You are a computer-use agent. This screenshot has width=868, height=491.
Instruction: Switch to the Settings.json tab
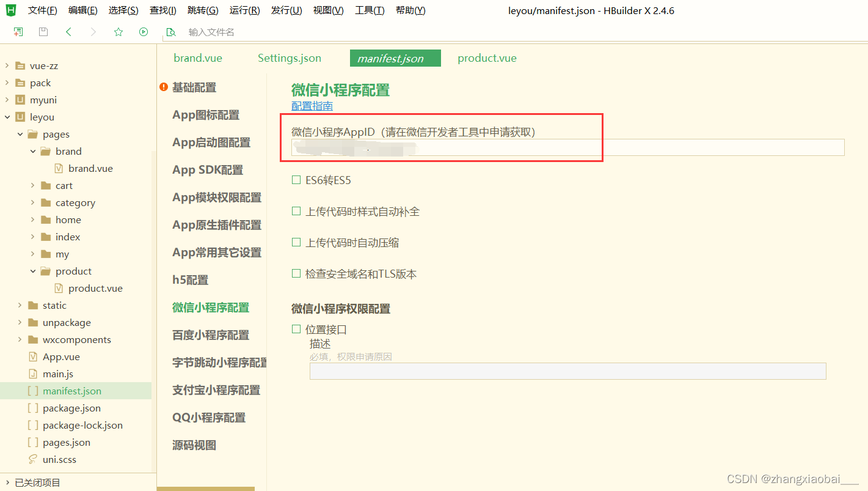(x=290, y=58)
